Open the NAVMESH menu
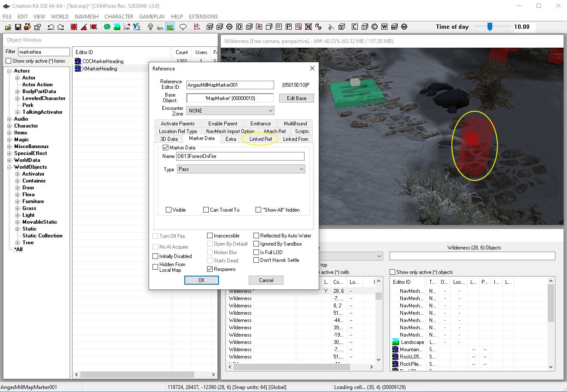The width and height of the screenshot is (567, 392). point(86,16)
